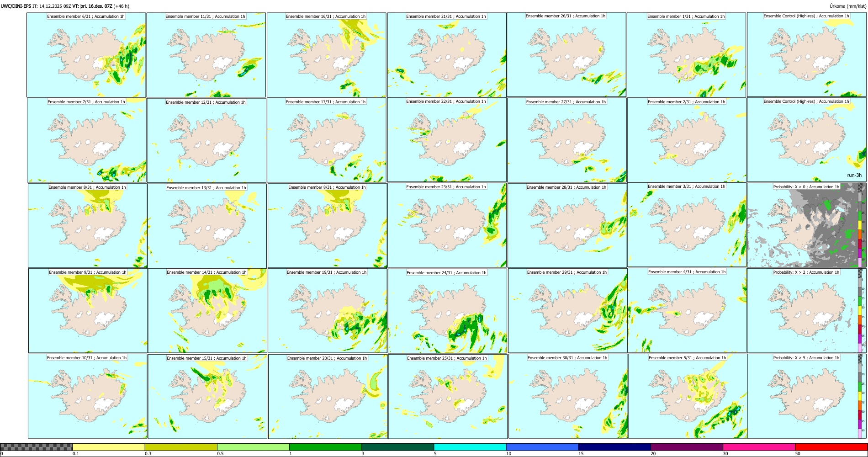Click the 'Ensemble member 19/31 ; Accumulation 1h' label

click(x=327, y=272)
